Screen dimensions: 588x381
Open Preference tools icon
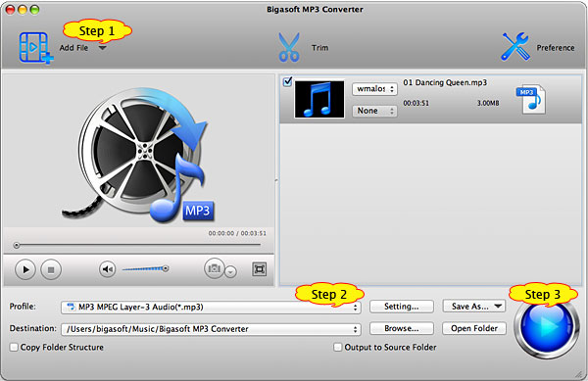click(x=515, y=47)
